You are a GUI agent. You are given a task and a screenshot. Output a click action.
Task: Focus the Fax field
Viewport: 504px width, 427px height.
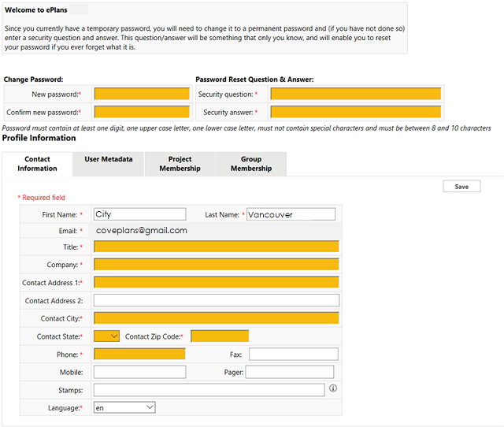(x=294, y=354)
